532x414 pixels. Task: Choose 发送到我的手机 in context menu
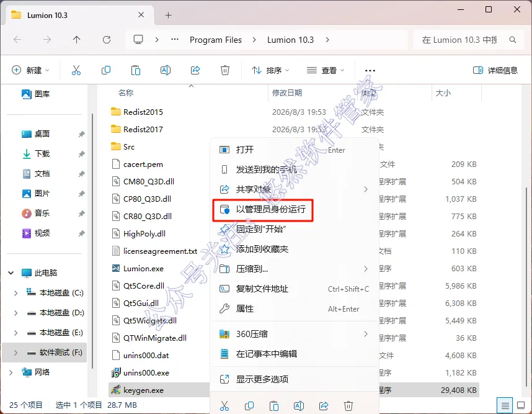(x=294, y=169)
